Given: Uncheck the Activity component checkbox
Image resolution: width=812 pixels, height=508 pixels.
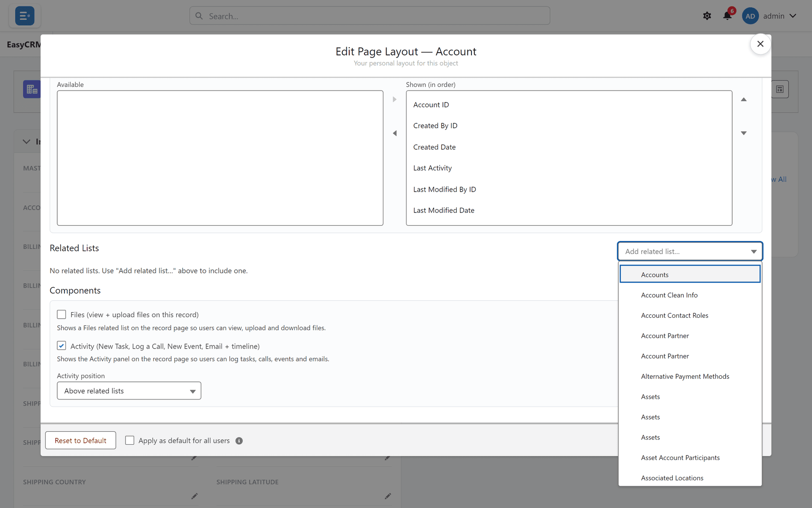Looking at the screenshot, I should point(61,346).
